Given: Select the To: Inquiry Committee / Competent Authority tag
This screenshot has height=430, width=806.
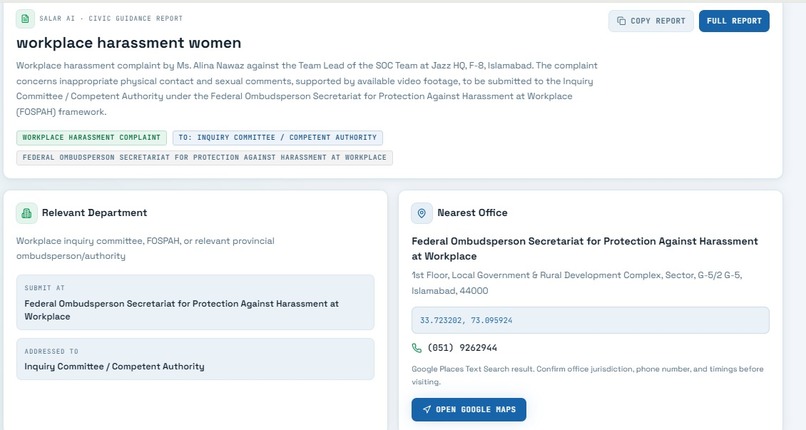Looking at the screenshot, I should (278, 138).
